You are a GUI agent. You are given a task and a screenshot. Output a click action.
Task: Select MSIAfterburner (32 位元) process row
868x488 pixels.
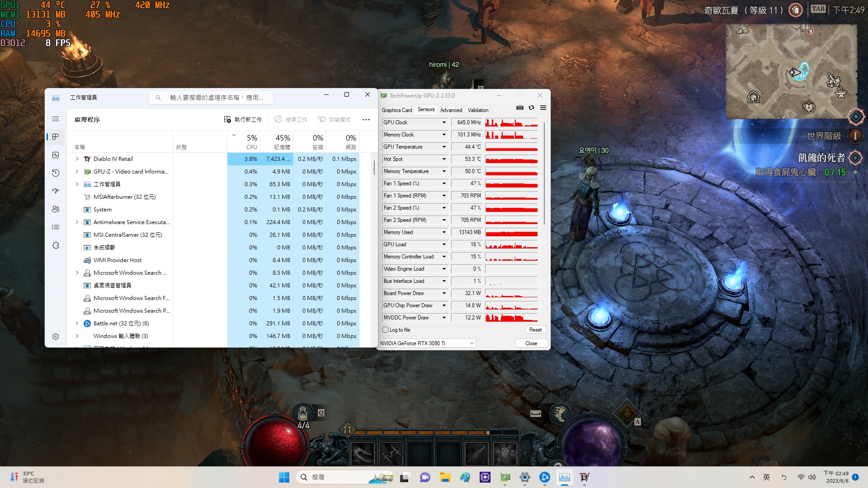pyautogui.click(x=213, y=197)
